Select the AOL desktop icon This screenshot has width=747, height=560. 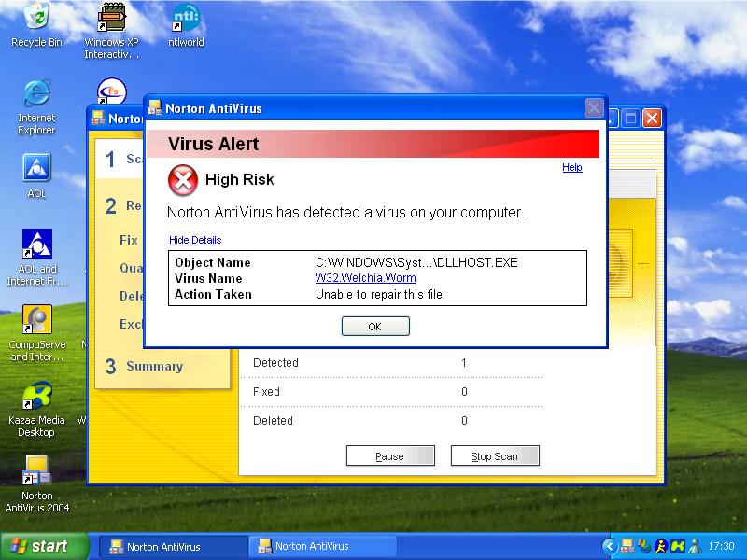(36, 176)
